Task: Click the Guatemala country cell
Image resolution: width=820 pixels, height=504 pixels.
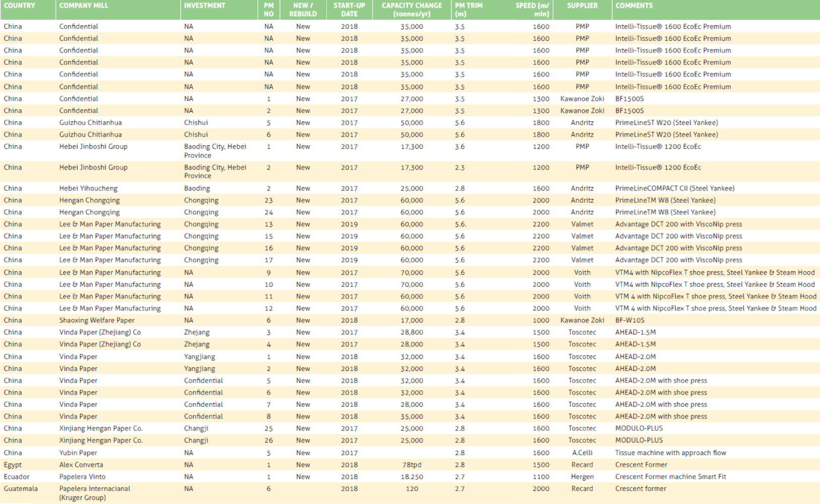Action: click(x=21, y=489)
